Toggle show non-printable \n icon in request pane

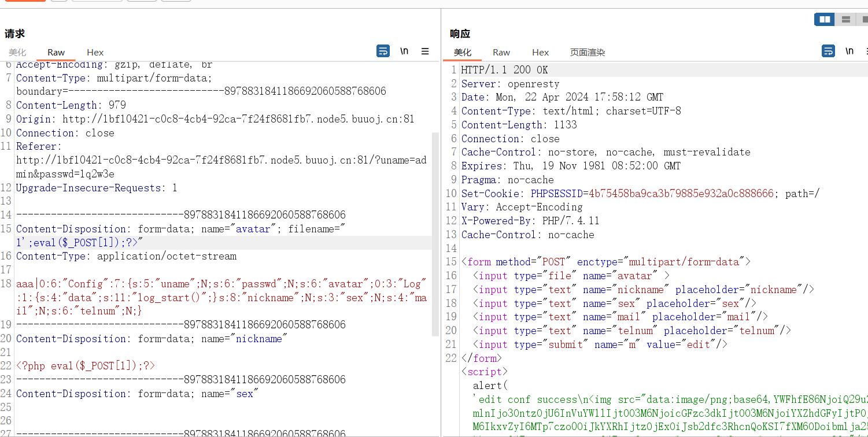[404, 51]
